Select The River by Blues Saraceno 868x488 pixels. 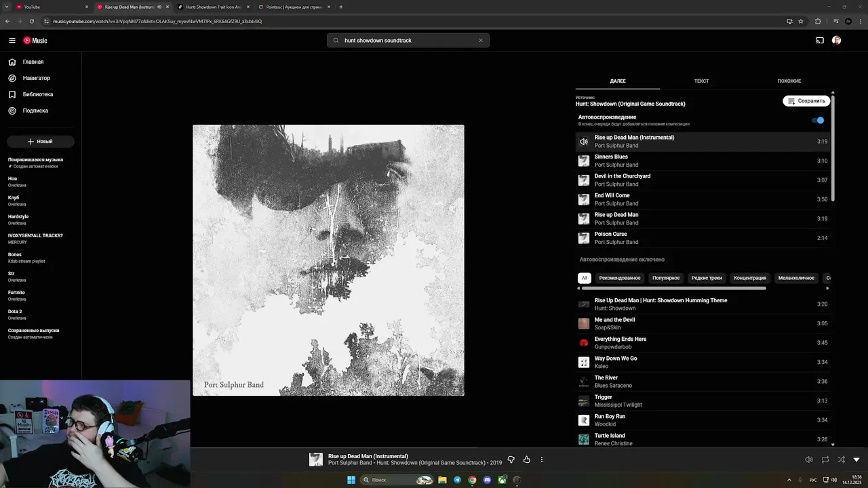(703, 382)
